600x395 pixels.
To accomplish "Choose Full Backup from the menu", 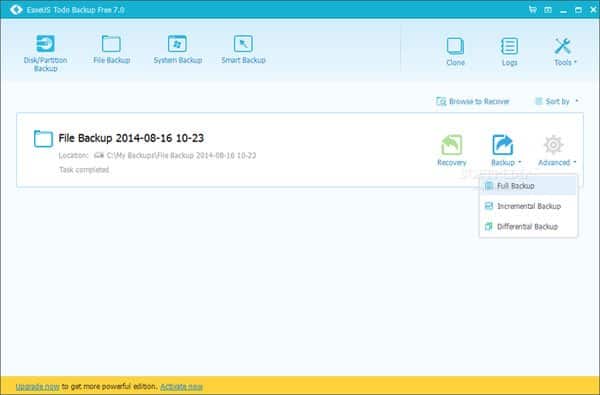I will tap(528, 186).
